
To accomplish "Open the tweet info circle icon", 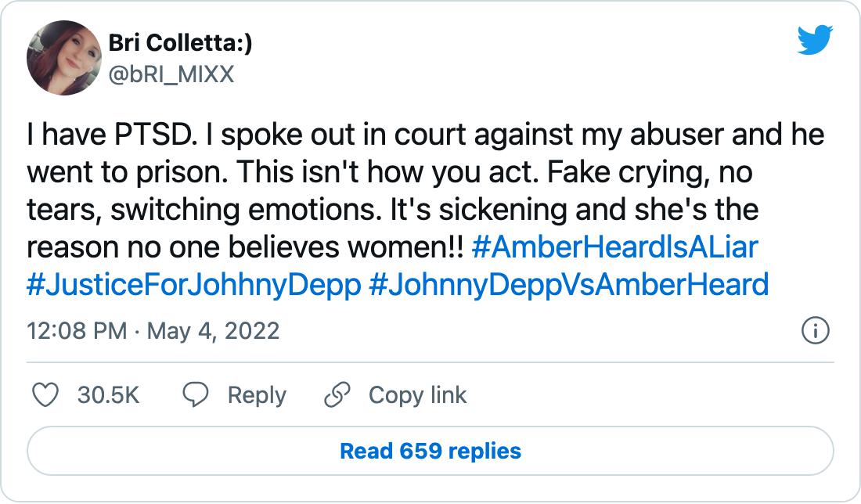I will [816, 331].
